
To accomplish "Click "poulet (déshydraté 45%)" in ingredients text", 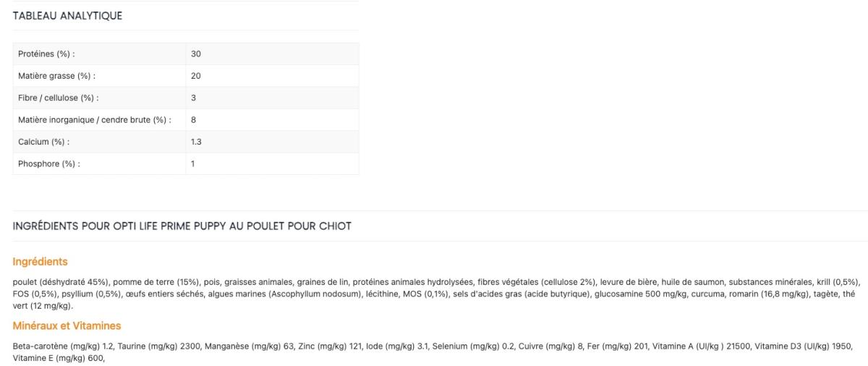I will [x=61, y=282].
